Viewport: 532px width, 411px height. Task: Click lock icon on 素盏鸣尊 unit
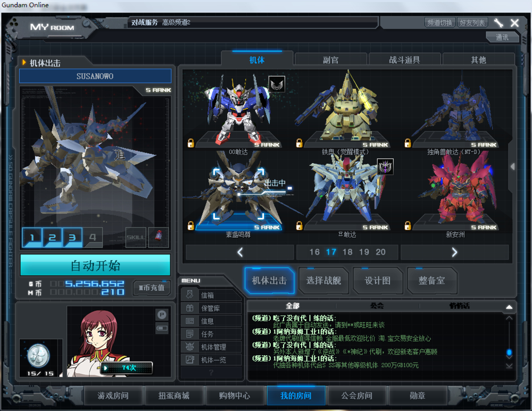[x=190, y=225]
